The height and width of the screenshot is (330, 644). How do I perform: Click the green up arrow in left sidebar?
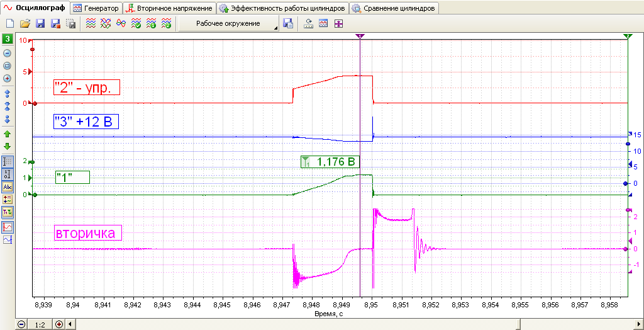(8, 134)
